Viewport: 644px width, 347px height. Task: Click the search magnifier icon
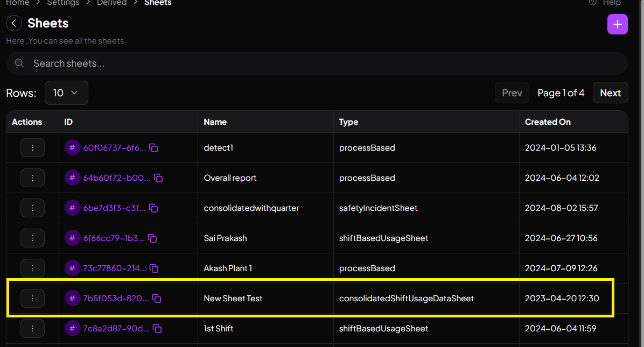point(19,63)
